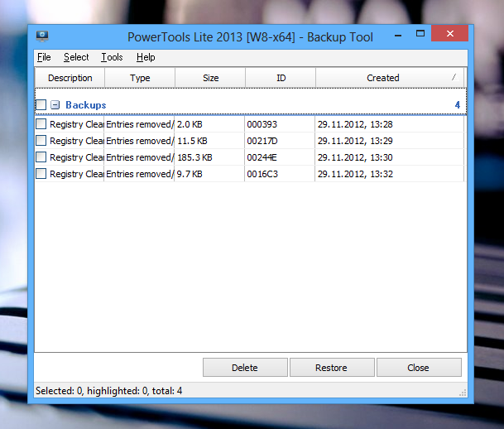504x429 pixels.
Task: Minimize the Backup Tool window
Action: point(398,35)
